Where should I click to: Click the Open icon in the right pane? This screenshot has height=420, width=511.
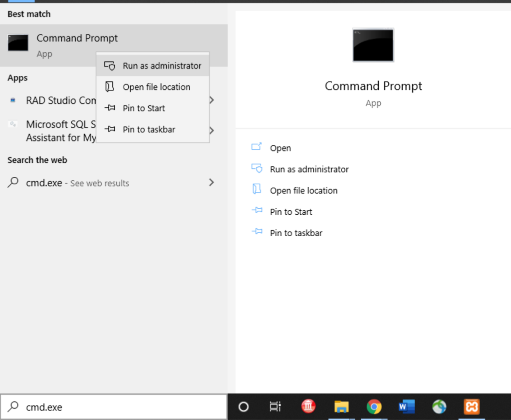256,147
